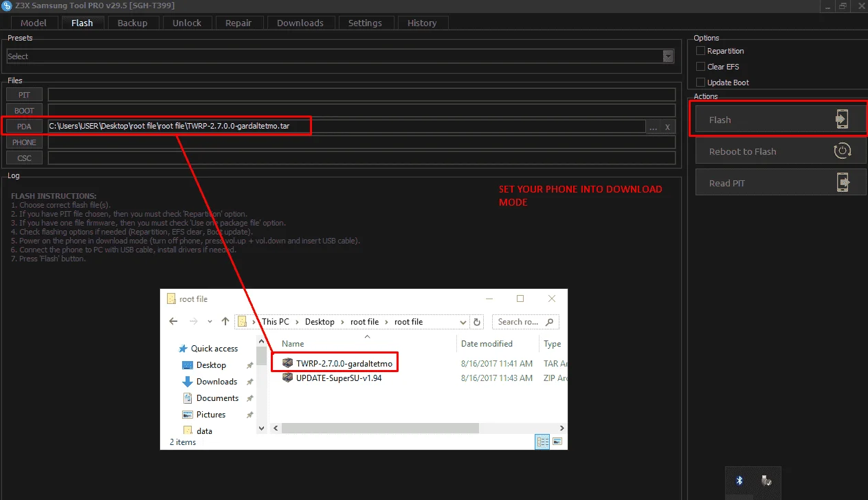Click the Up arrow in root file window
Image resolution: width=868 pixels, height=500 pixels.
pos(225,321)
